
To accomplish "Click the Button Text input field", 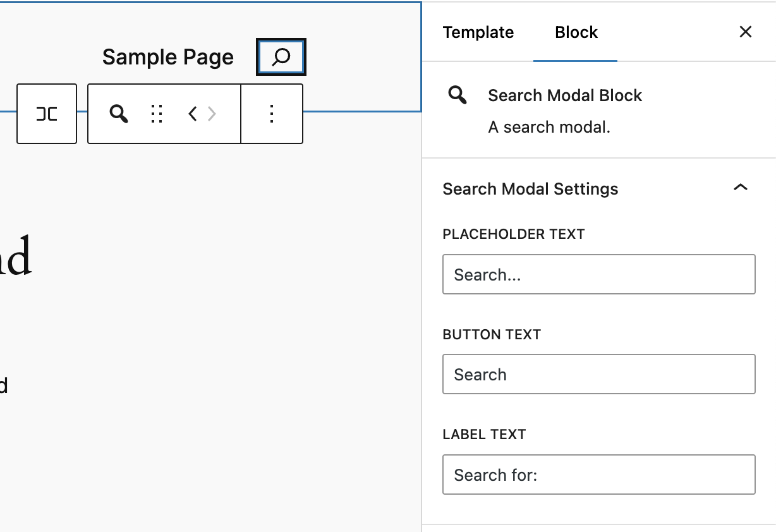I will point(599,374).
